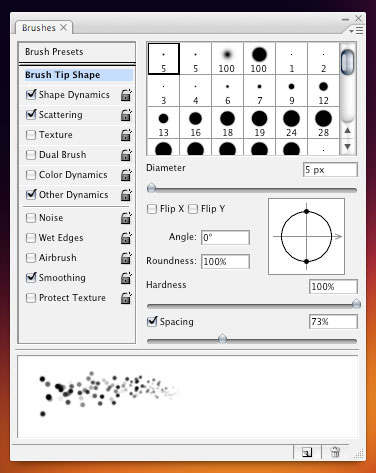Image resolution: width=376 pixels, height=473 pixels.
Task: Enable Color Dynamics checkbox
Action: pyautogui.click(x=31, y=175)
